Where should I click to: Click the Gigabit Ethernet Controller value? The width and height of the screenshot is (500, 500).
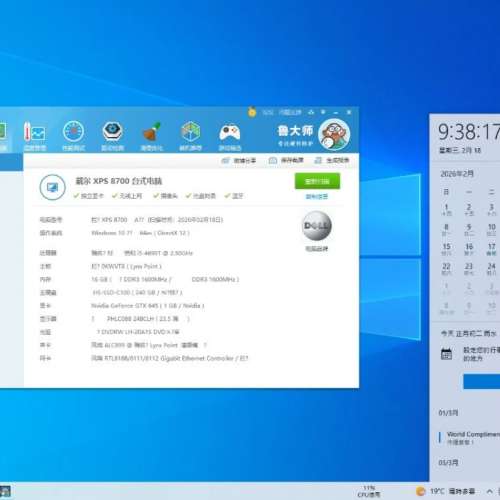coord(170,358)
